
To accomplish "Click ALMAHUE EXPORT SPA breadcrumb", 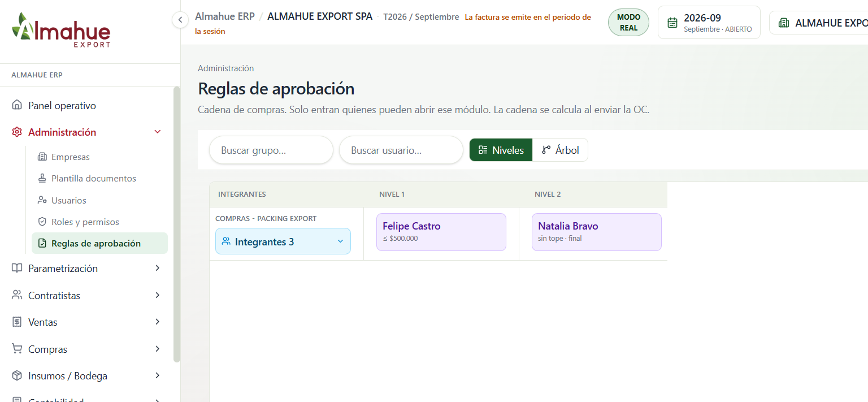I will point(320,16).
